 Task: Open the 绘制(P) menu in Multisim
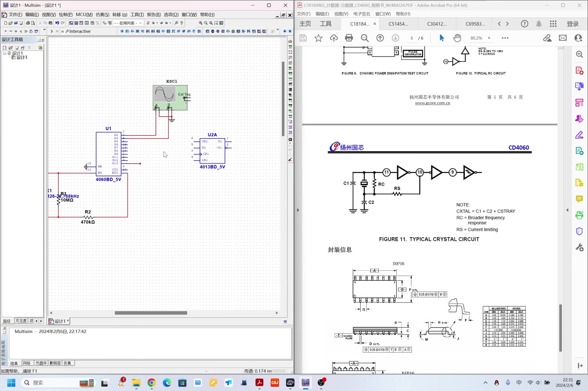coord(66,14)
